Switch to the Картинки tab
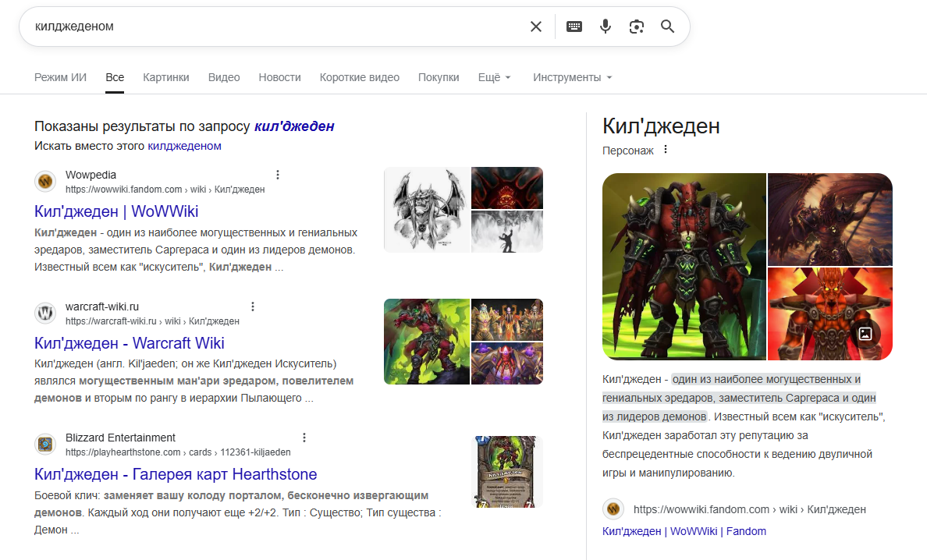 coord(166,77)
